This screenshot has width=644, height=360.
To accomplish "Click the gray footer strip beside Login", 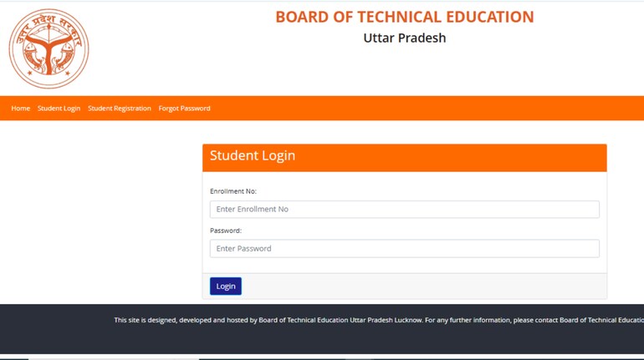I will [x=418, y=286].
